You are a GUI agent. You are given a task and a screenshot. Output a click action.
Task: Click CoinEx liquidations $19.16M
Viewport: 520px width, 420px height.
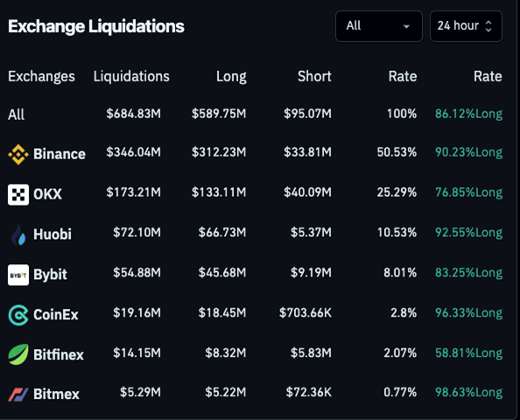137,312
